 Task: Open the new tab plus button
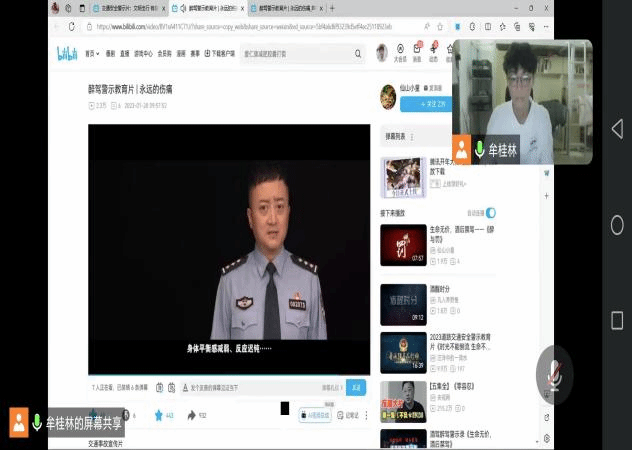tap(331, 8)
